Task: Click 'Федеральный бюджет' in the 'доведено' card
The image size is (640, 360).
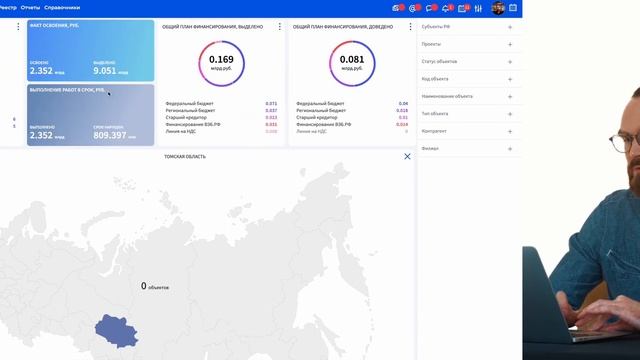Action: [x=320, y=104]
